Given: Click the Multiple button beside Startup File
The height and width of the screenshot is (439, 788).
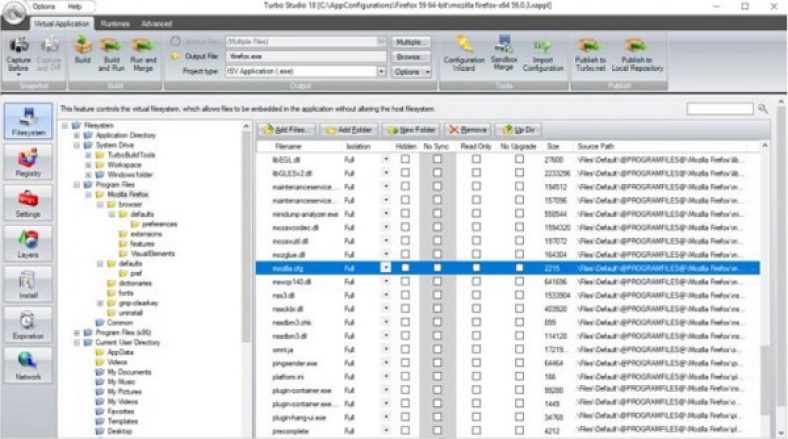Looking at the screenshot, I should pos(411,42).
